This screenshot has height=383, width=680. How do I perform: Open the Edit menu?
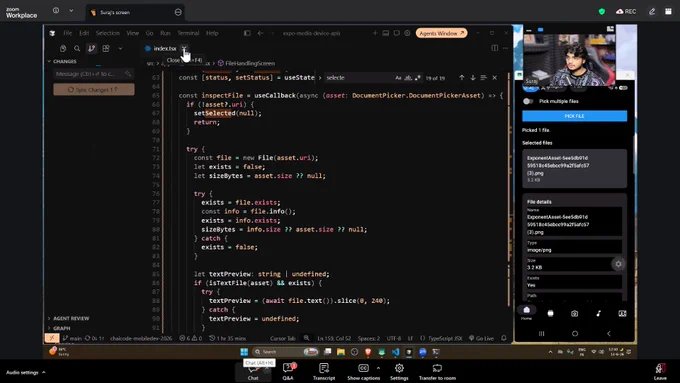(x=84, y=33)
